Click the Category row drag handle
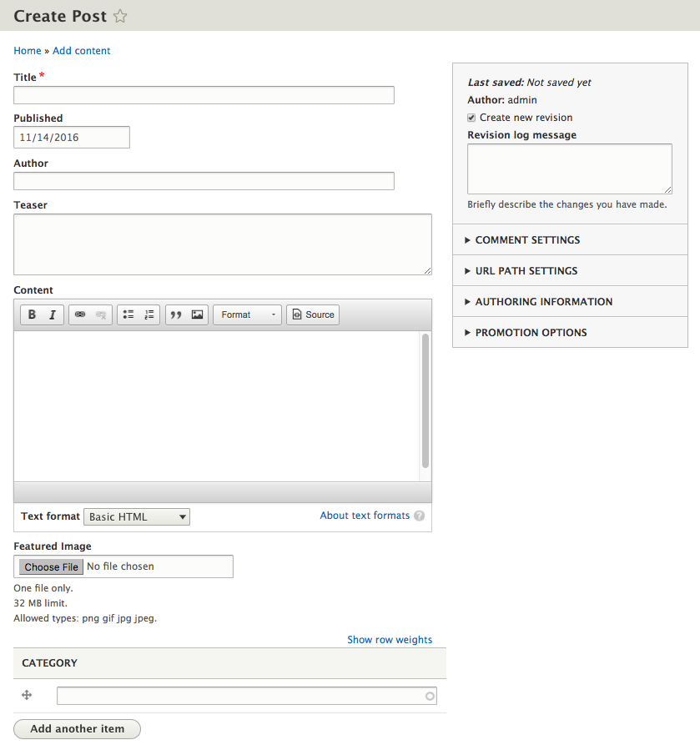This screenshot has width=700, height=745. pos(27,695)
